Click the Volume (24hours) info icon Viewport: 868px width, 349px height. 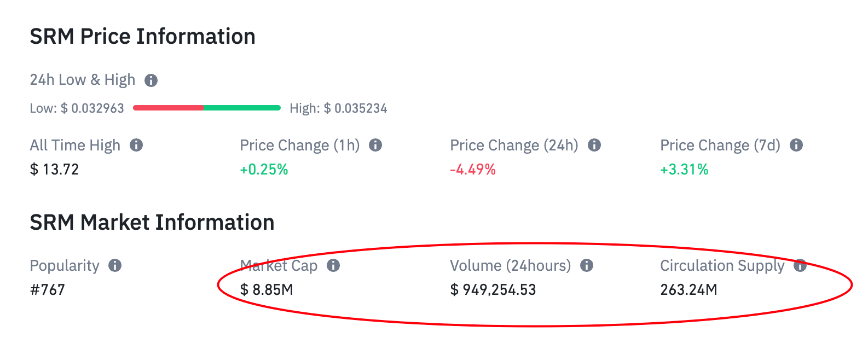point(587,265)
